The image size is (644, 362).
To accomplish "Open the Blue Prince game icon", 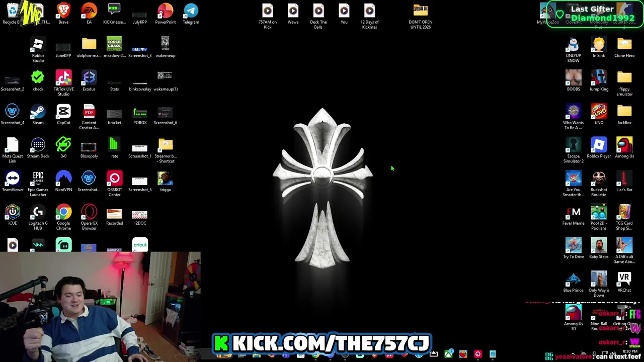I will tap(573, 282).
